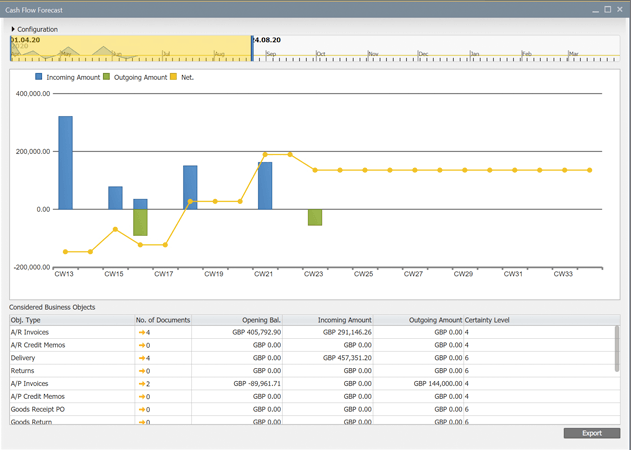This screenshot has width=631, height=450.
Task: Sort by Opening Bal. column header
Action: [237, 320]
